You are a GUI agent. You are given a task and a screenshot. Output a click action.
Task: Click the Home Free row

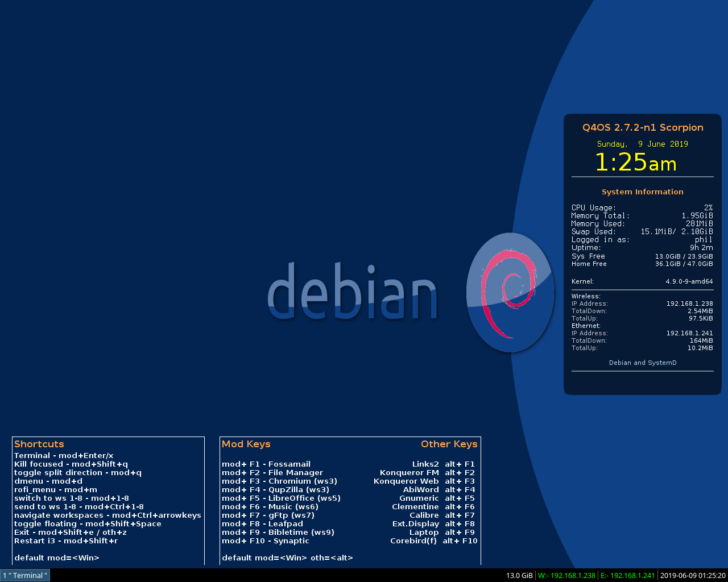click(642, 264)
